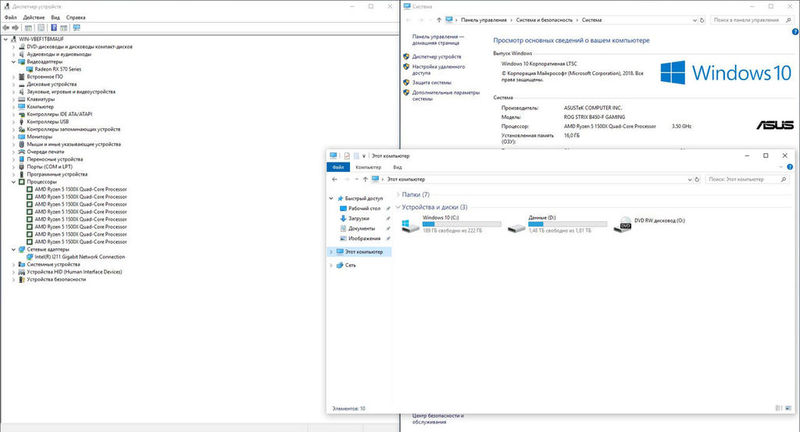Go up one folder in Explorer

(365, 180)
